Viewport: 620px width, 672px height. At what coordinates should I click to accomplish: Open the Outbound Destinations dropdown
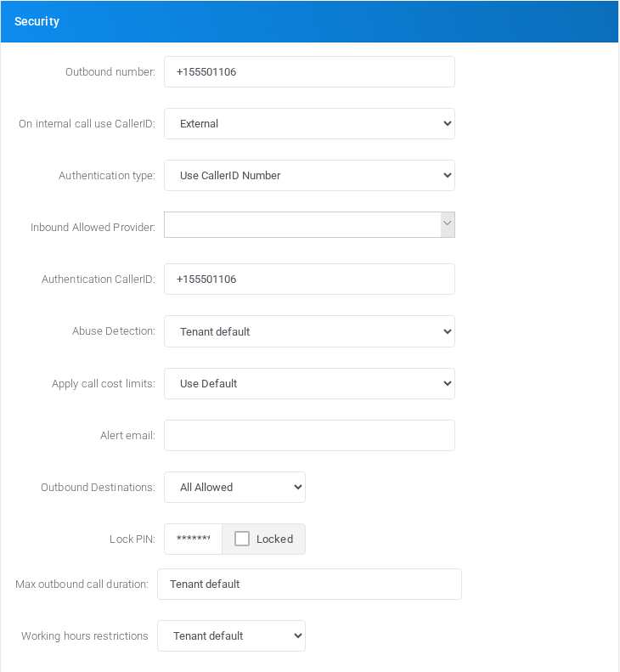point(234,488)
